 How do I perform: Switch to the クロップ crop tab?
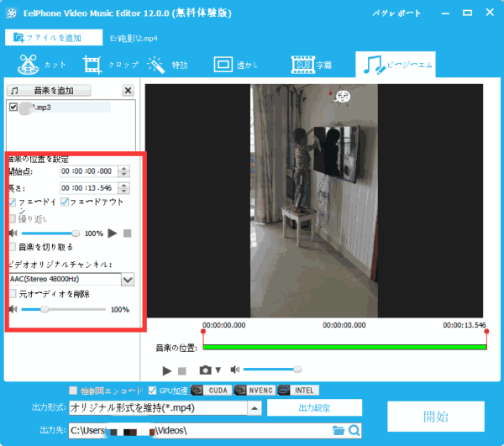[111, 65]
